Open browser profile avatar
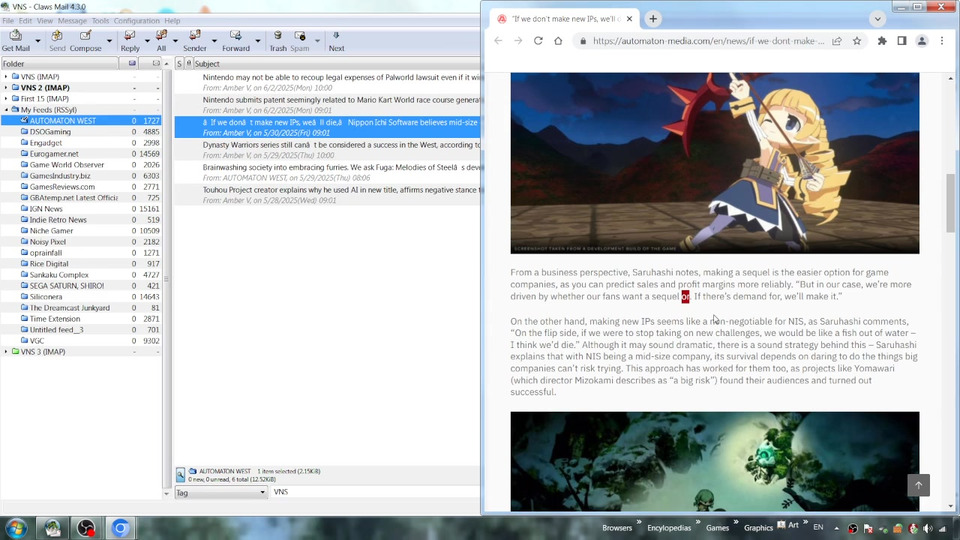960x540 pixels. (x=921, y=41)
